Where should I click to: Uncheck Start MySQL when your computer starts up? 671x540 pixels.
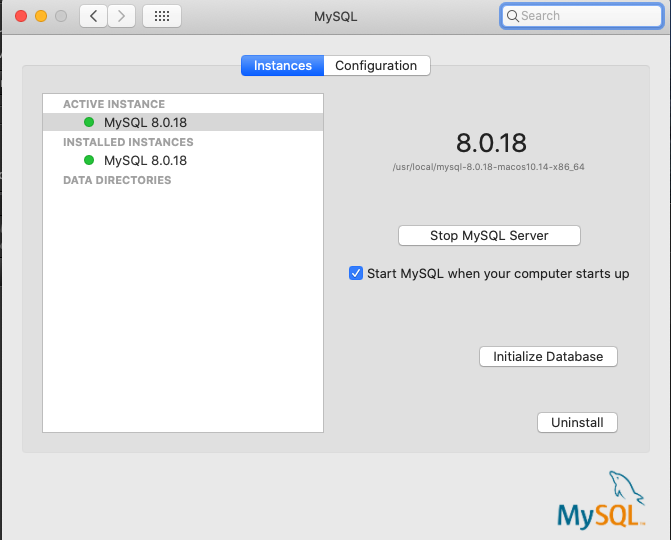[x=356, y=273]
